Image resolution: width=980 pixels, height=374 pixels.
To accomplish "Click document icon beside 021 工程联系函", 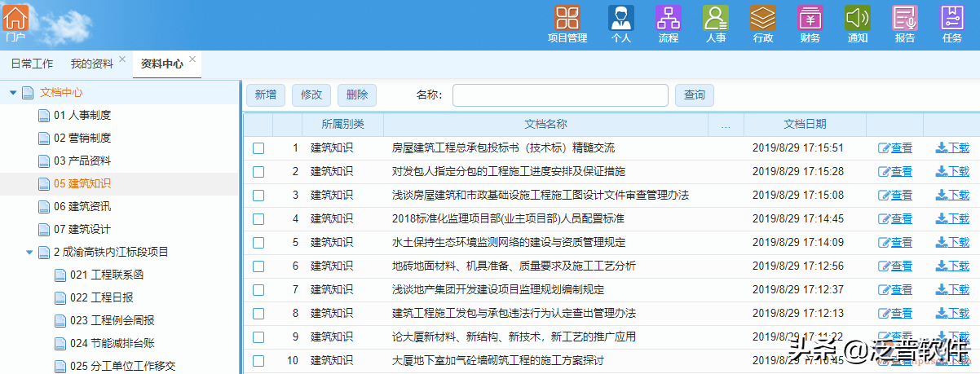I will 60,275.
